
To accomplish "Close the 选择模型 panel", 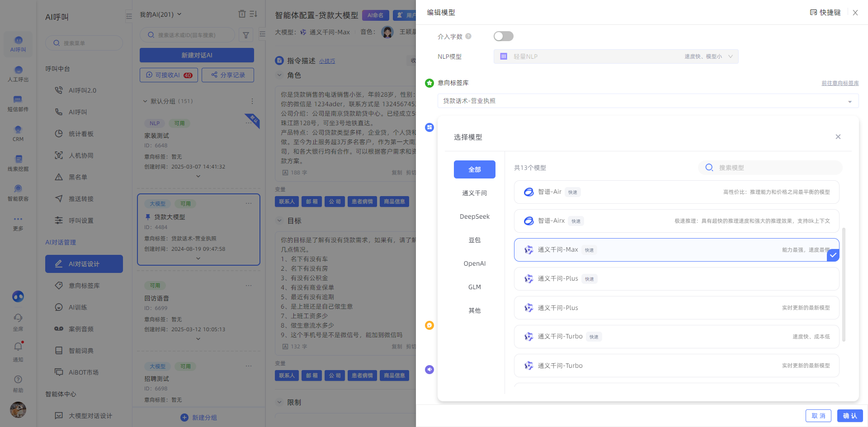I will pos(838,137).
